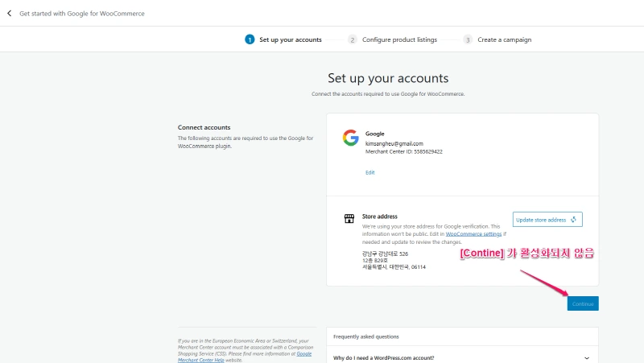Click step 2 circle icon in stepper

tap(352, 39)
